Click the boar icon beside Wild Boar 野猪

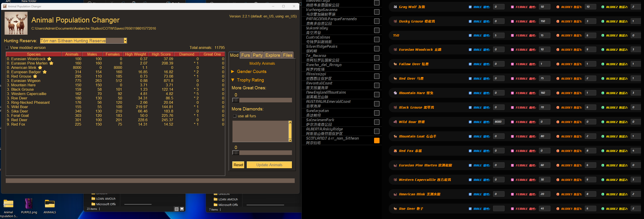(395, 122)
